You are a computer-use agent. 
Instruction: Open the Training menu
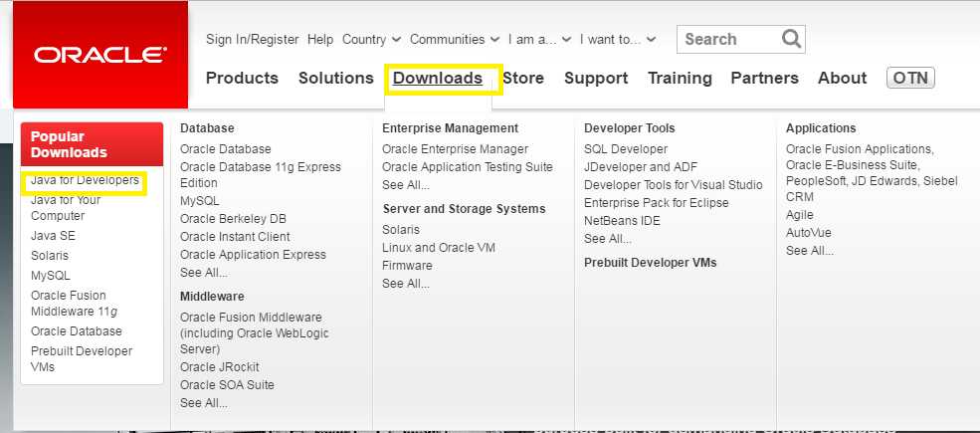click(680, 79)
